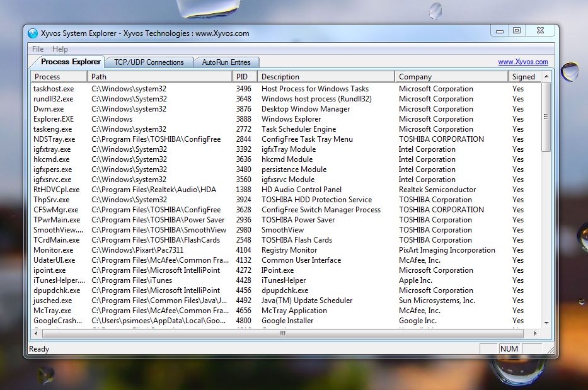Sort by the Process column header

pyautogui.click(x=59, y=76)
